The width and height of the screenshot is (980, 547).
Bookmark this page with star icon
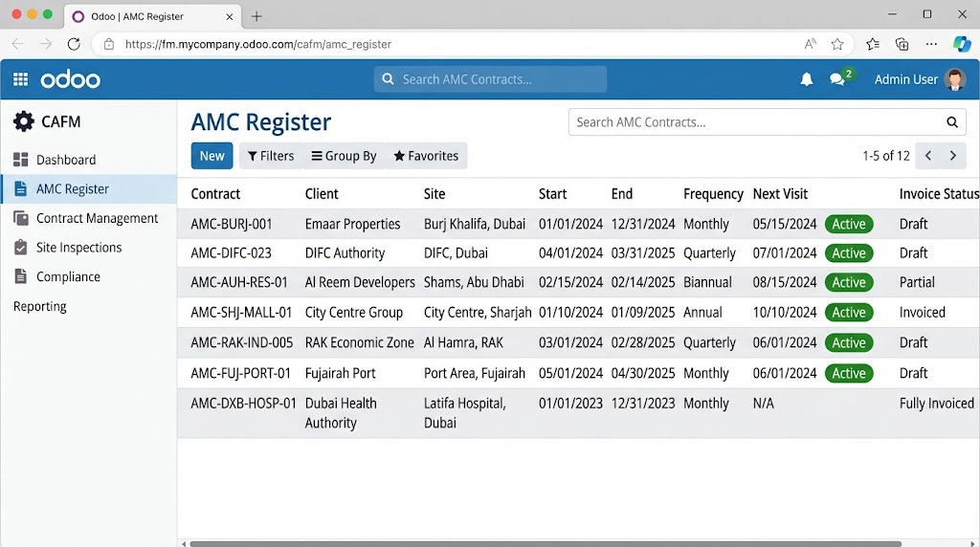(x=837, y=44)
